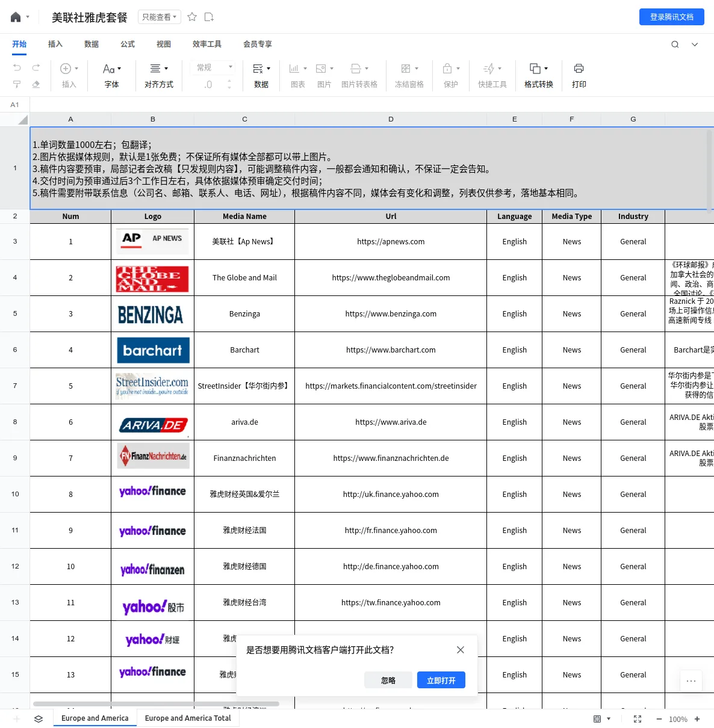Click The Globe and Mail name cell
Screen dimensions: 714x728
(244, 278)
